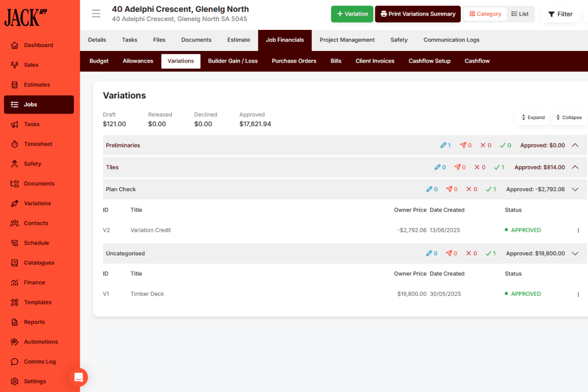Collapse the Plan Check category chevron
Viewport: 588px width, 392px height.
[x=575, y=189]
